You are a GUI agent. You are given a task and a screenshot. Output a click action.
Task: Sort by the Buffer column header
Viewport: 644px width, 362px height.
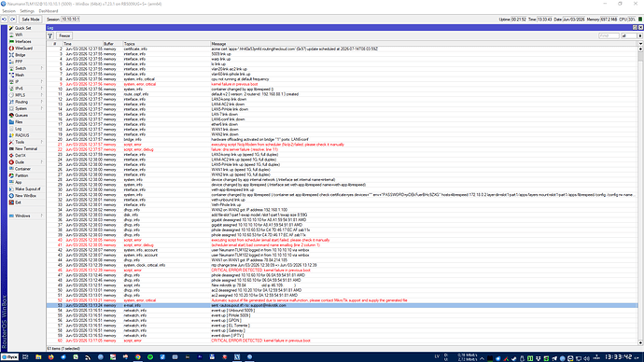pyautogui.click(x=113, y=44)
